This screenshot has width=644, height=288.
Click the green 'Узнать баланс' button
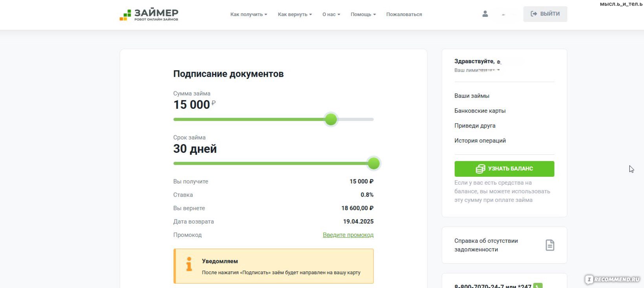click(x=504, y=169)
